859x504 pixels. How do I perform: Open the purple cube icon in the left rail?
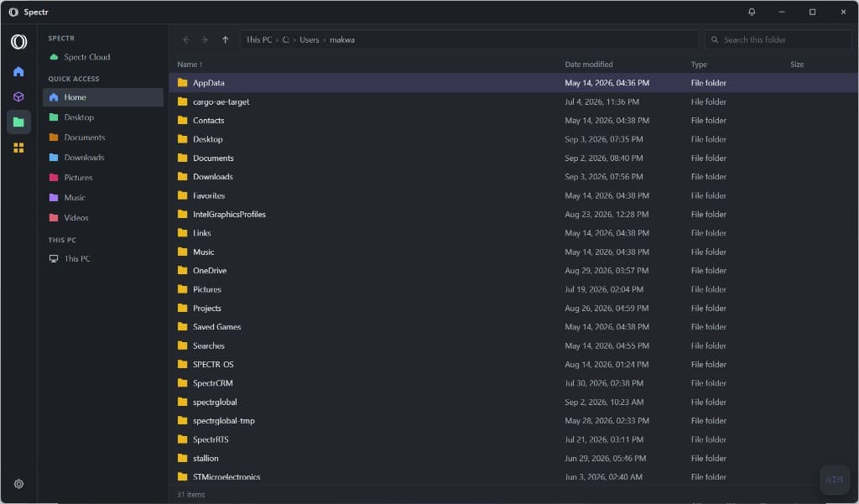18,97
